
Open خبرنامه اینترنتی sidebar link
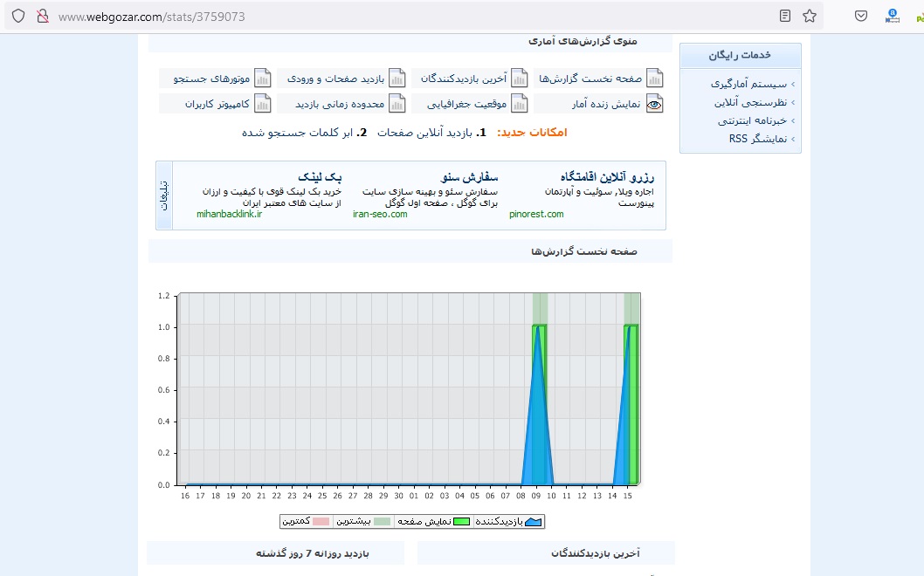point(753,120)
